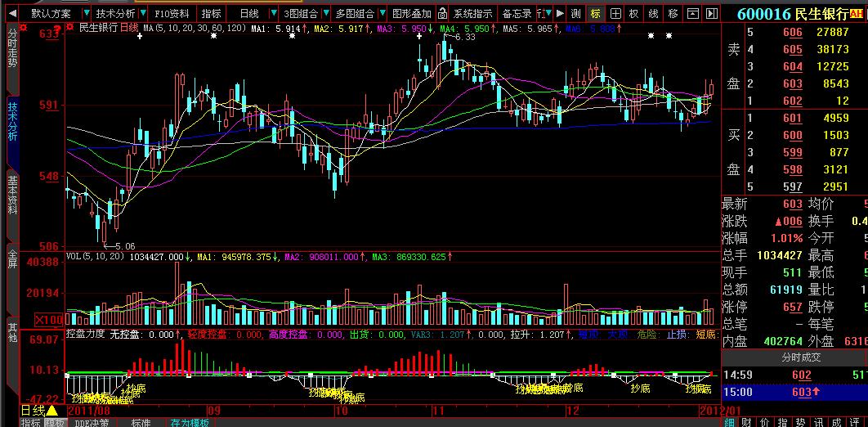
Task: Select the 线 drawing tool button
Action: pos(653,14)
